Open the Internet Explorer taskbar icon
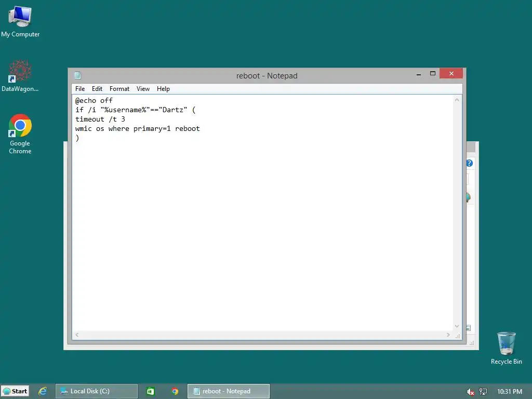Viewport: 532px width, 399px height. 43,391
